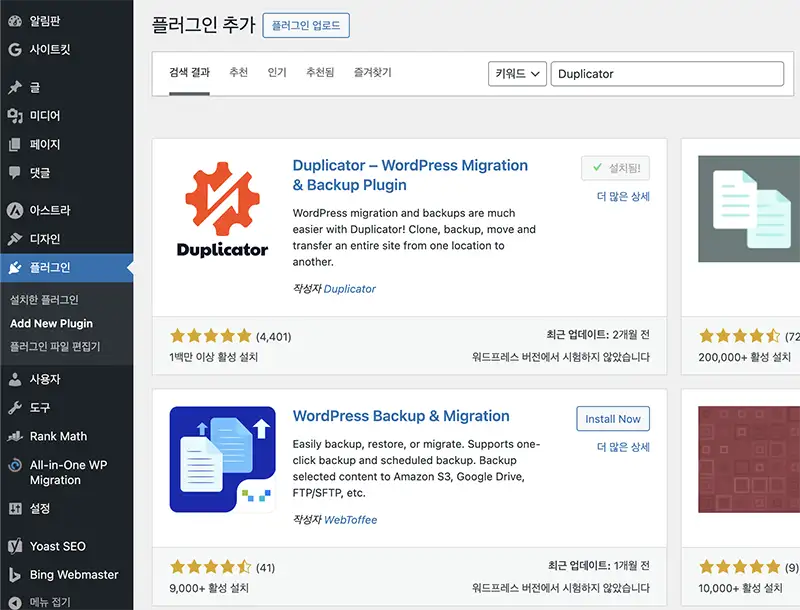Click the 아스트라 Astra logo icon
This screenshot has height=610, width=800.
15,210
